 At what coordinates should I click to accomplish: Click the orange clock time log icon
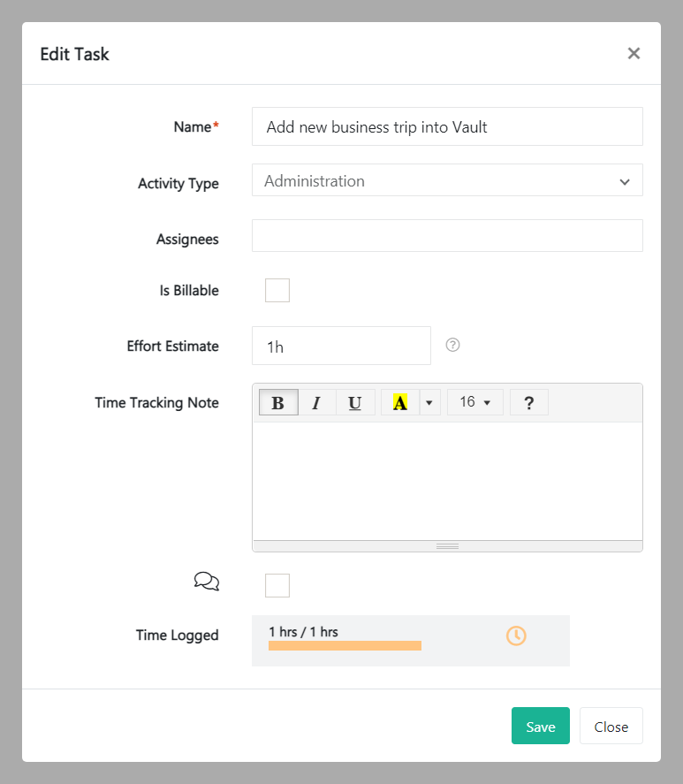[x=516, y=636]
